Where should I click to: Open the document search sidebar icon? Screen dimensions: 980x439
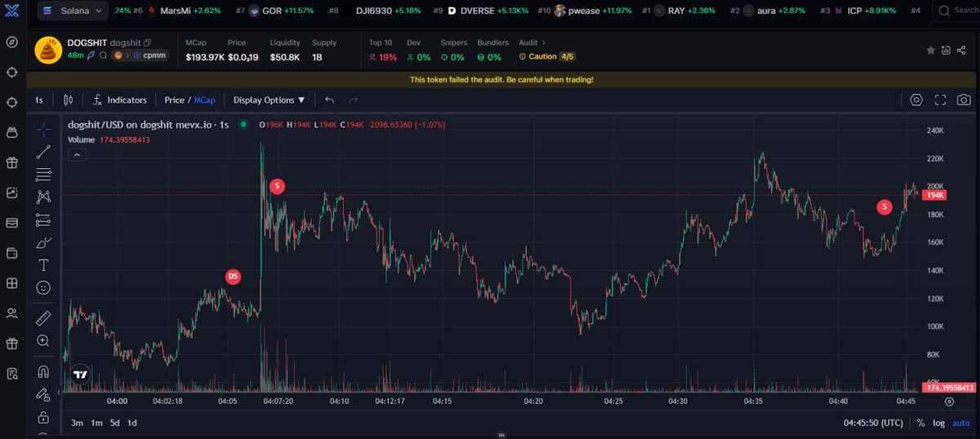coord(11,374)
